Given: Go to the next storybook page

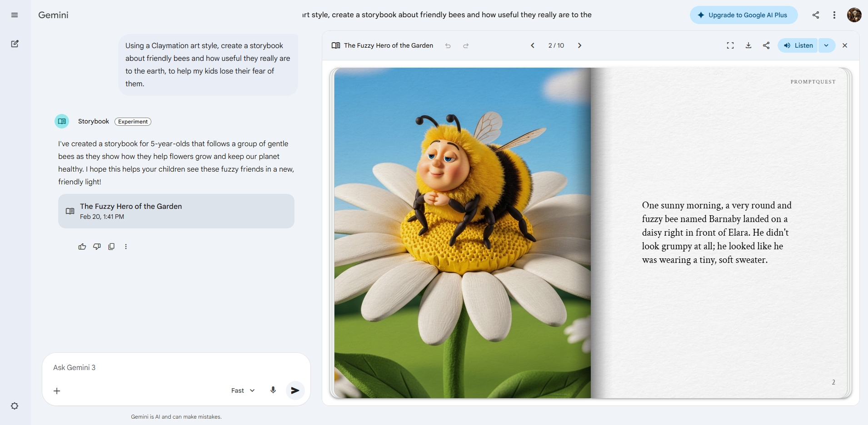Looking at the screenshot, I should (579, 45).
